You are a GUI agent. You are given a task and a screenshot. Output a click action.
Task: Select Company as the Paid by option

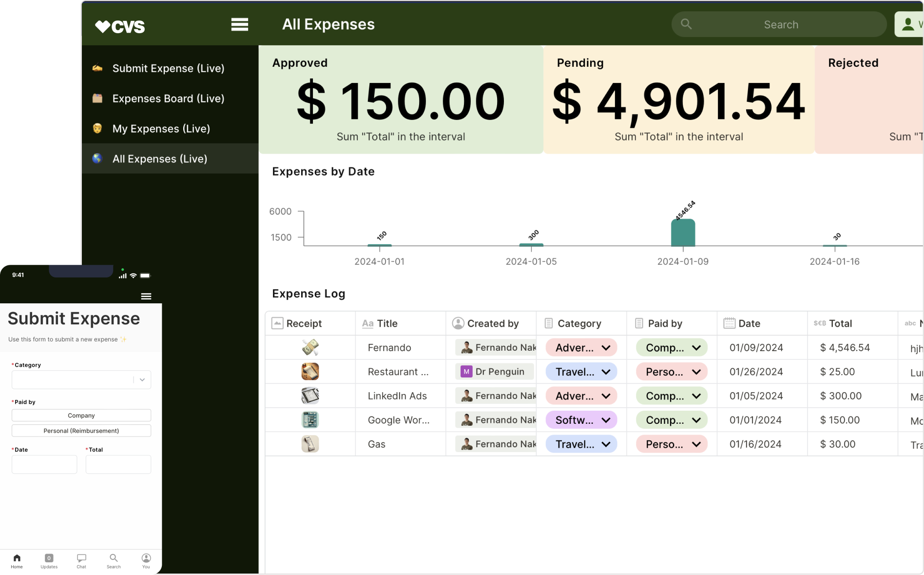pos(81,416)
